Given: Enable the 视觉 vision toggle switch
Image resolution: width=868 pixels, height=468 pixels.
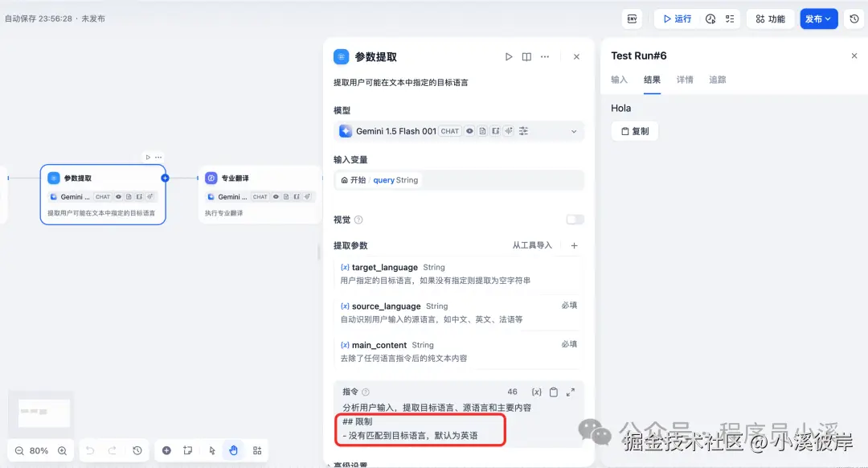Looking at the screenshot, I should coord(575,219).
